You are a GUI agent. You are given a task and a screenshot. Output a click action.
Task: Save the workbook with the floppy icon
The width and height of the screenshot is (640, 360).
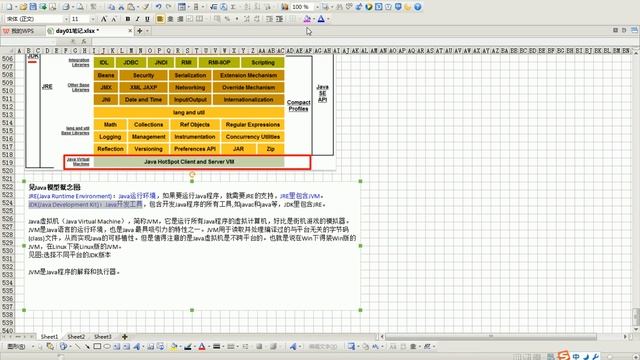pos(33,7)
